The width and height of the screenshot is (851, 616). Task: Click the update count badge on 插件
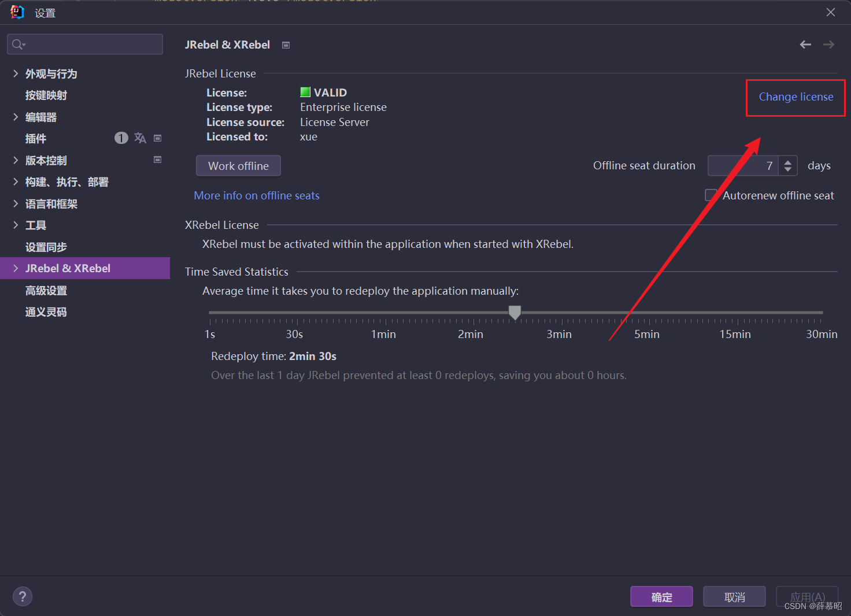[121, 138]
